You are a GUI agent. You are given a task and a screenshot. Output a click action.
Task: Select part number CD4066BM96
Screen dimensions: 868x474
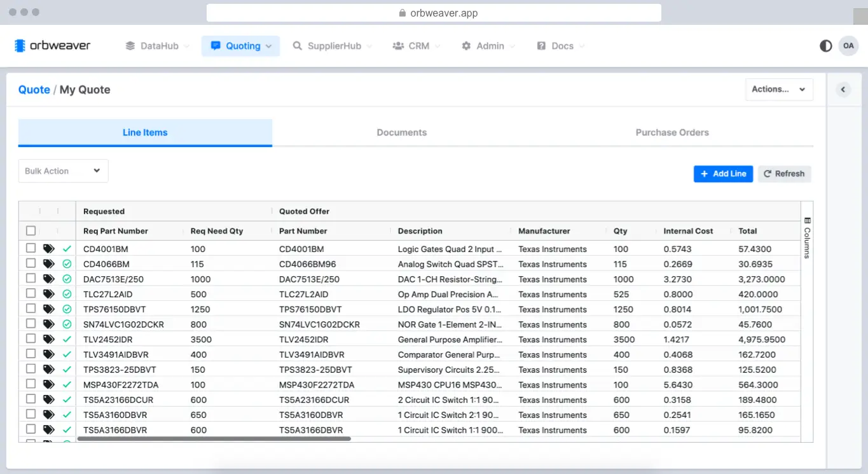(308, 264)
